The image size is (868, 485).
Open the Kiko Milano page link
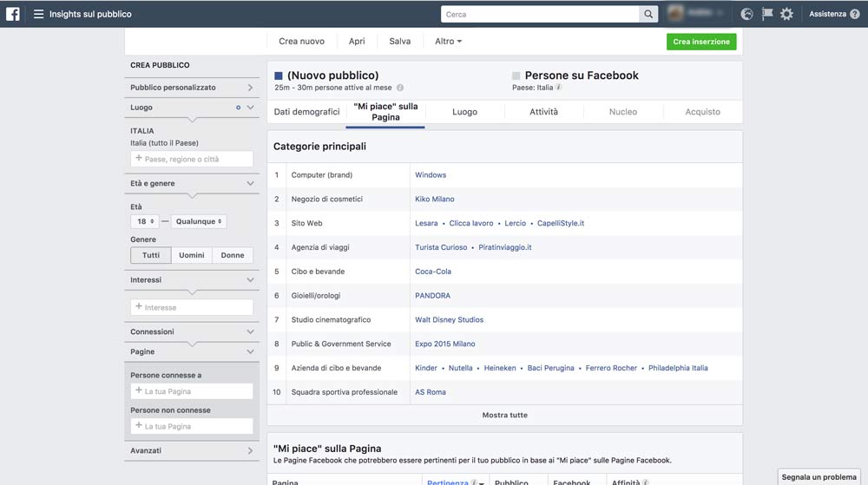click(x=435, y=199)
